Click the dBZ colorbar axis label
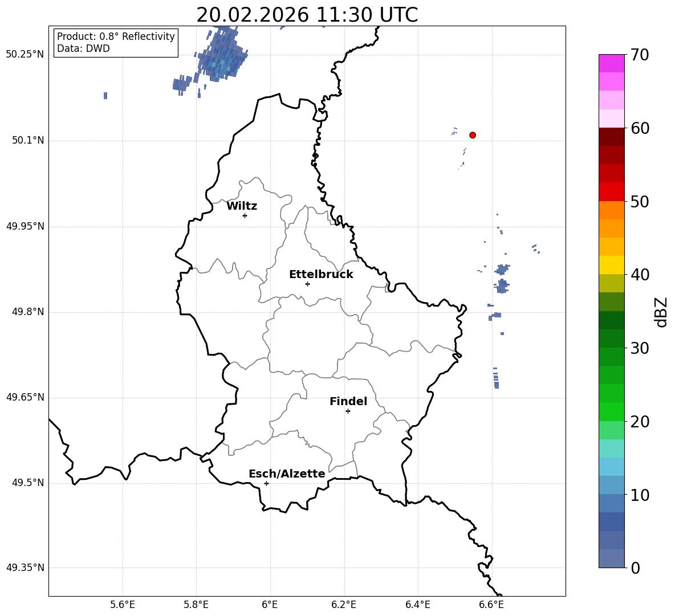The width and height of the screenshot is (675, 616). click(x=662, y=312)
